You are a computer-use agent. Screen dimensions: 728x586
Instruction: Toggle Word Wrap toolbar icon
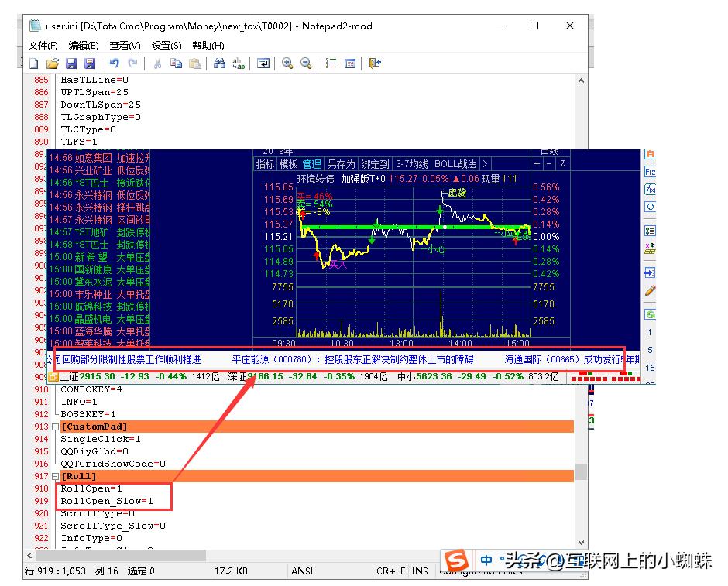[263, 63]
